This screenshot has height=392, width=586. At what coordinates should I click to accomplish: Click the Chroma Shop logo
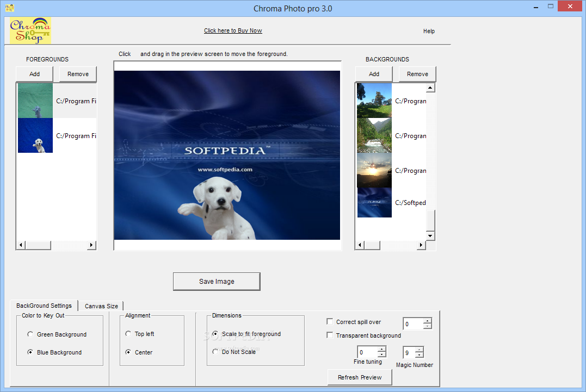point(30,30)
